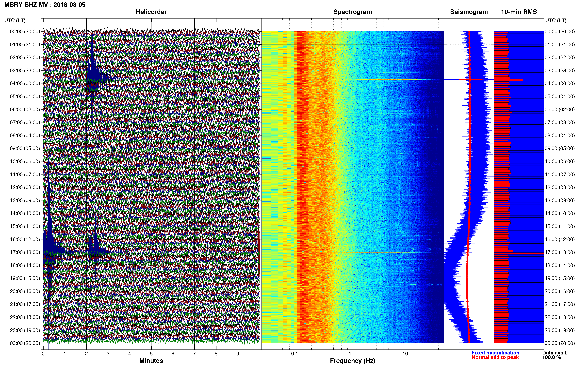Click right time label 22:00 (18:00)

click(560, 317)
